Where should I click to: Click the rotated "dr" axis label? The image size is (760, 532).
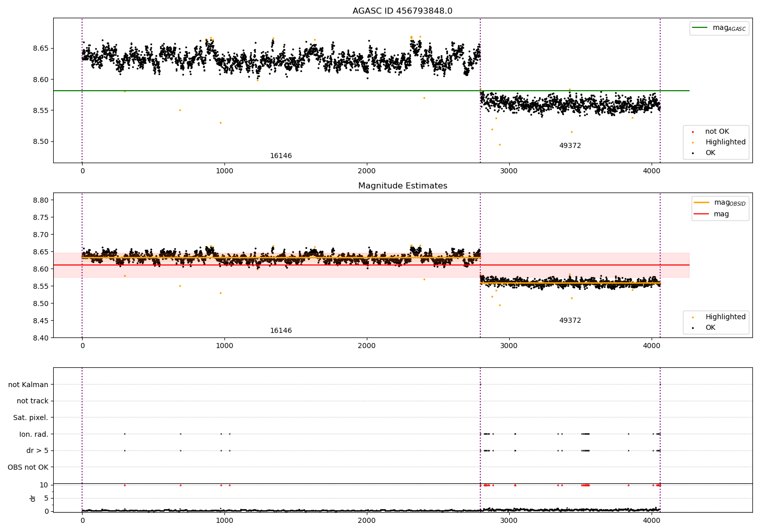(x=33, y=499)
